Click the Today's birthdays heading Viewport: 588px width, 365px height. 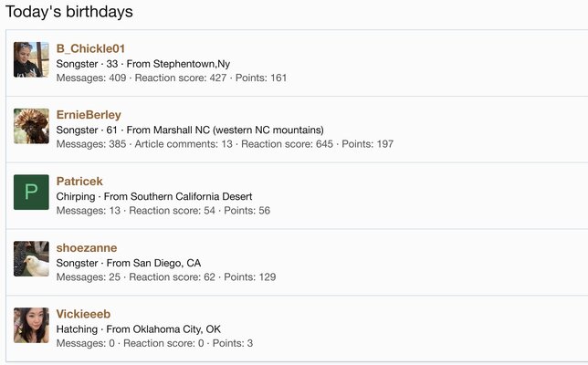[69, 12]
